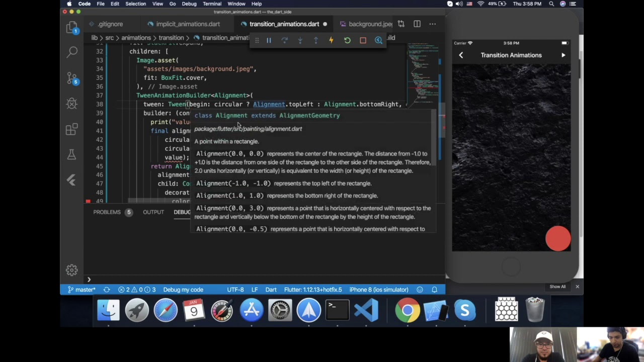644x362 pixels.
Task: Open Source Control view with badge 5
Action: [72, 77]
